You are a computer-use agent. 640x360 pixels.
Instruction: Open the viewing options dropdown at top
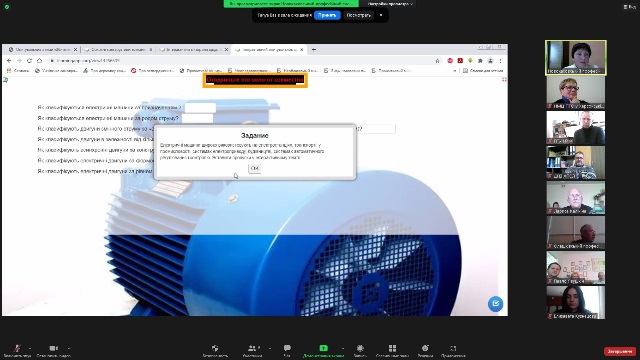[x=390, y=4]
